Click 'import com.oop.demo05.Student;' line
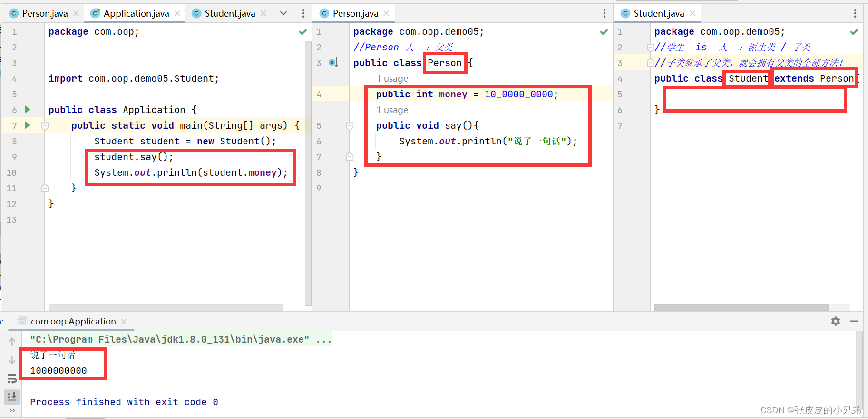This screenshot has width=868, height=419. 134,78
